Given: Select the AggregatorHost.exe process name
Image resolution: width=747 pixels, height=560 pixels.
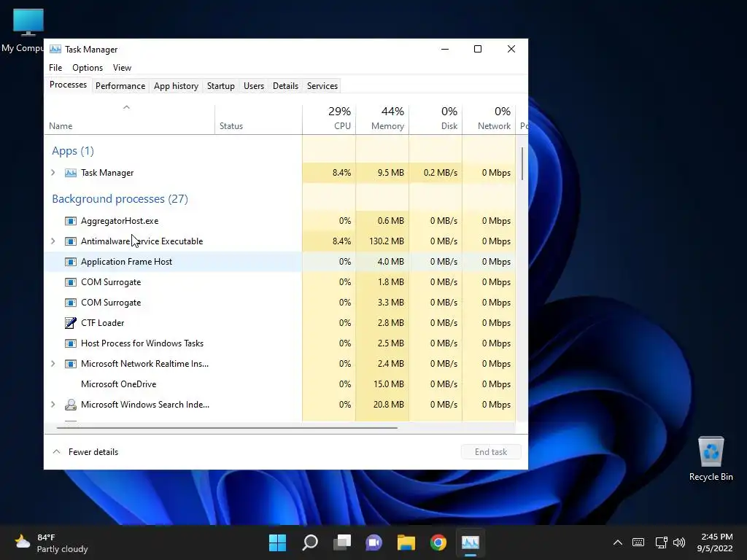Looking at the screenshot, I should click(120, 221).
